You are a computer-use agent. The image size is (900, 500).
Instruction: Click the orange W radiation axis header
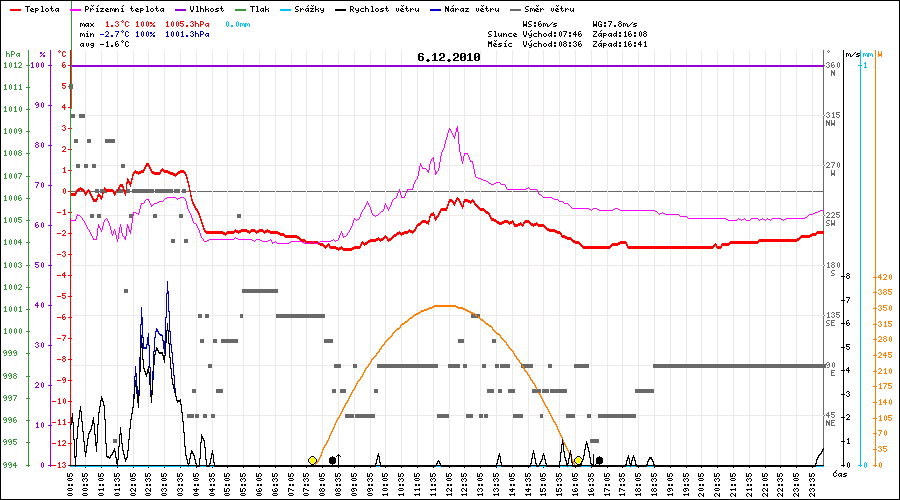coord(880,55)
